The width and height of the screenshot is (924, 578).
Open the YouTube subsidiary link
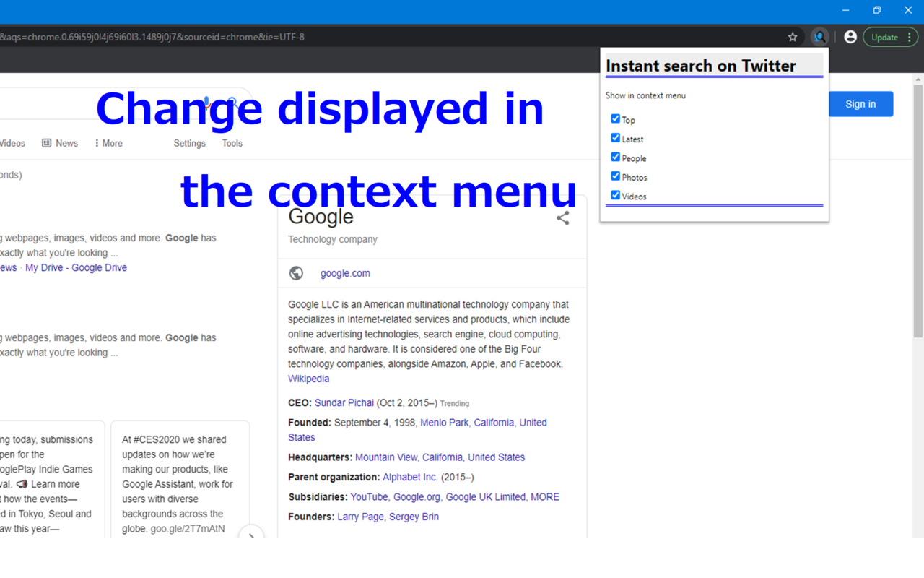click(x=369, y=497)
